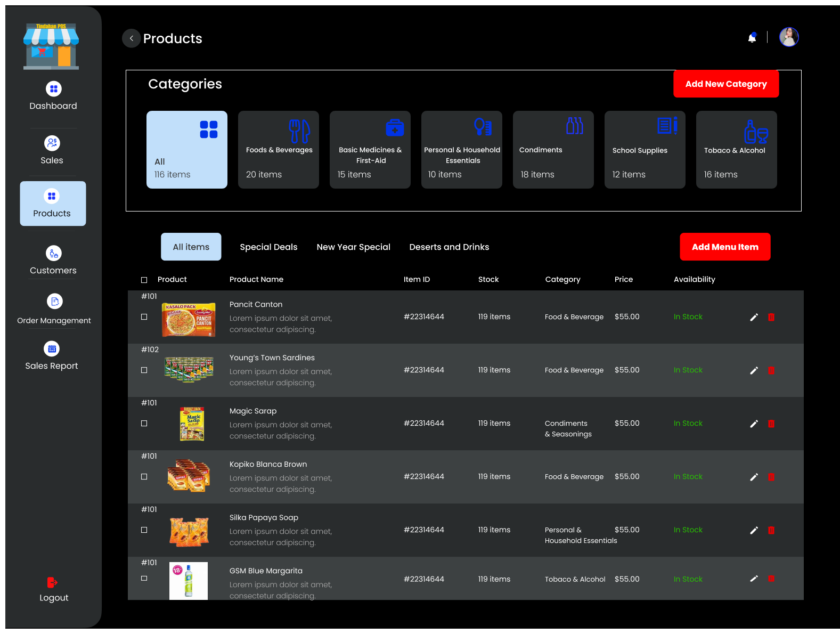
Task: Switch to the All items tab
Action: 191,247
